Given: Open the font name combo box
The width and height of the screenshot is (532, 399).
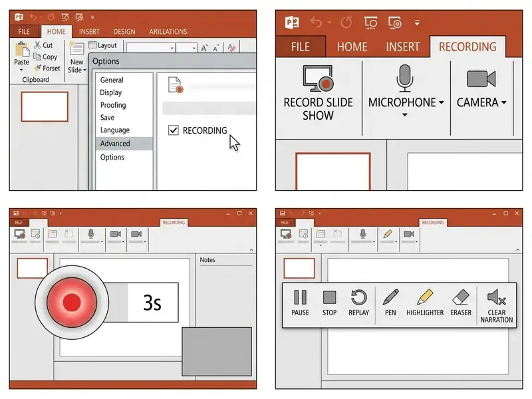Looking at the screenshot, I should (151, 48).
